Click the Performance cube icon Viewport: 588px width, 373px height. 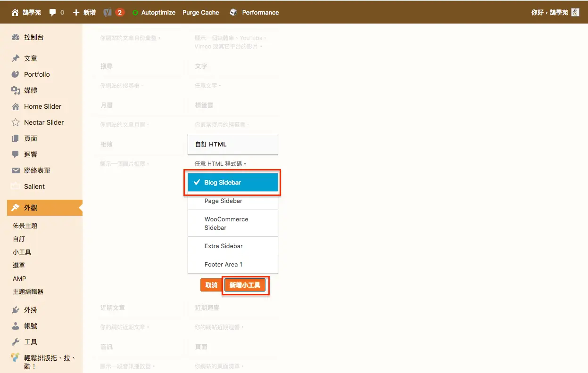tap(233, 13)
